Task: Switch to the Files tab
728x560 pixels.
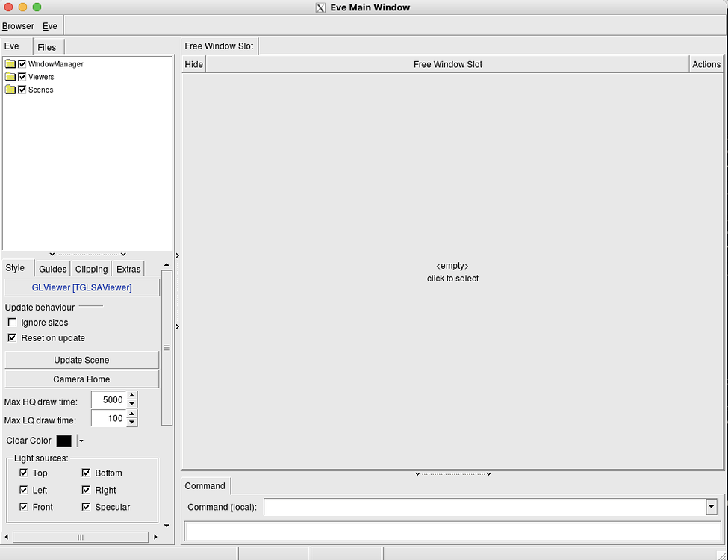Action: [48, 47]
